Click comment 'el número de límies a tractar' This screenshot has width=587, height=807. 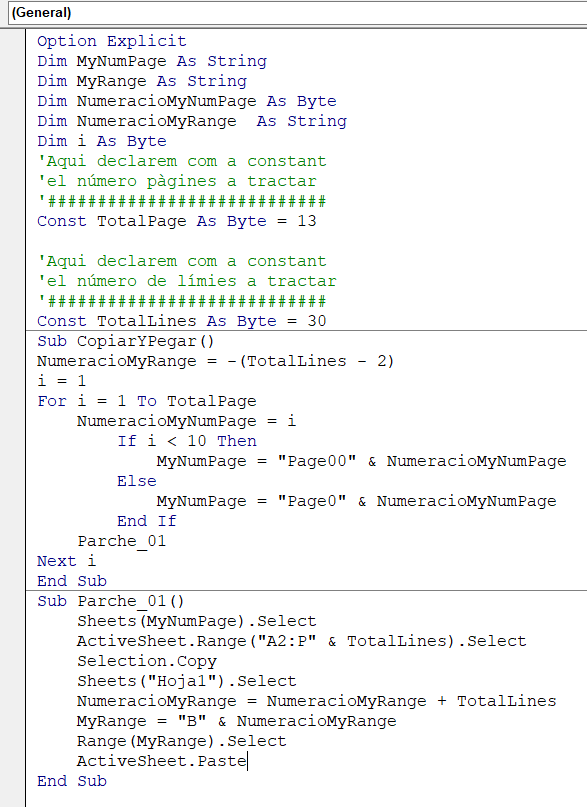click(x=187, y=281)
